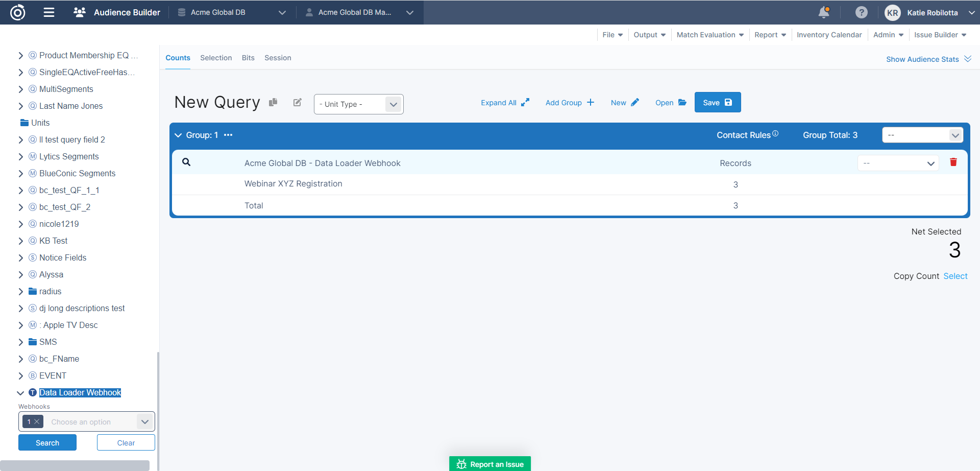
Task: Open Group 1 three-dot options menu
Action: (x=228, y=135)
